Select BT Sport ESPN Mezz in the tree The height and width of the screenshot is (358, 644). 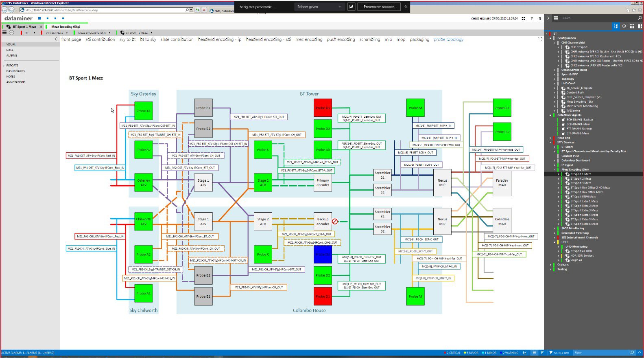click(583, 197)
